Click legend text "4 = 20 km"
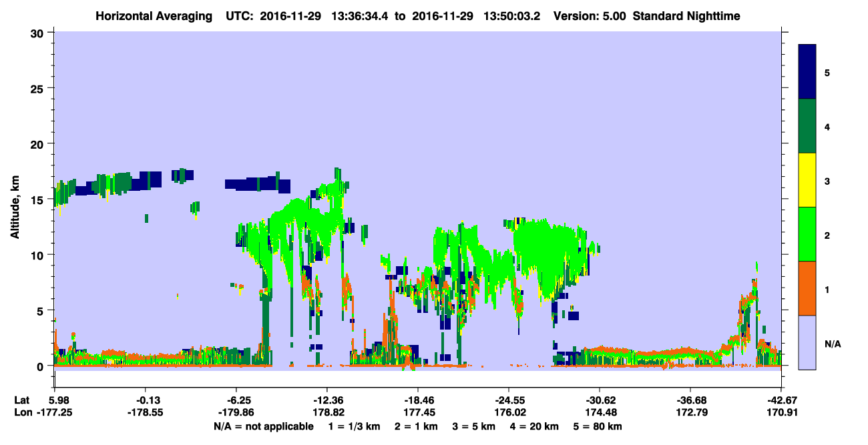 [x=534, y=426]
